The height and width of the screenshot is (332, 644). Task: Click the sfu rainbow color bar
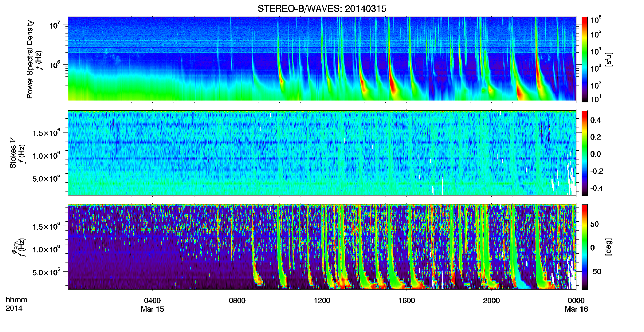[x=585, y=59]
